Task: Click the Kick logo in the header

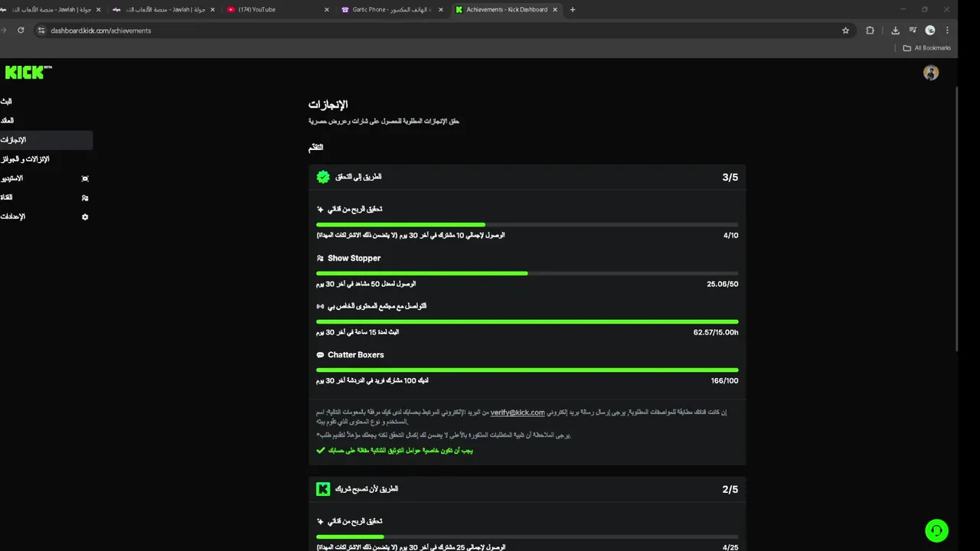Action: coord(24,72)
